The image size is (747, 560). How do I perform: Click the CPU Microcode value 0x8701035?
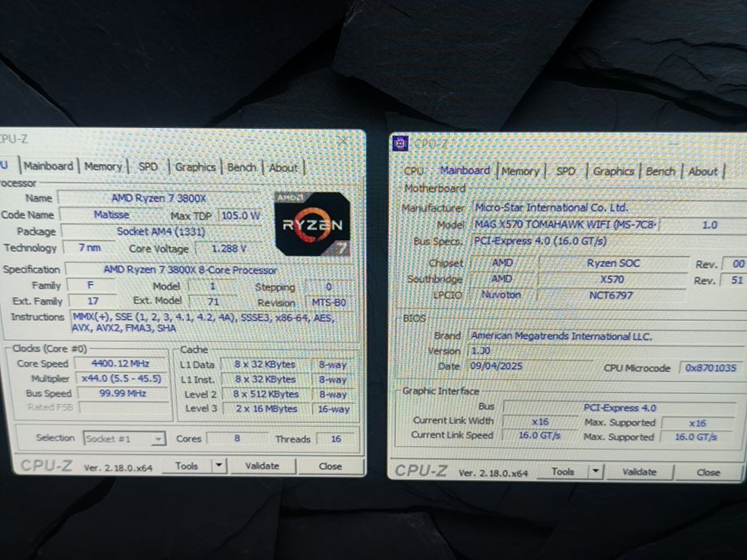pos(710,368)
